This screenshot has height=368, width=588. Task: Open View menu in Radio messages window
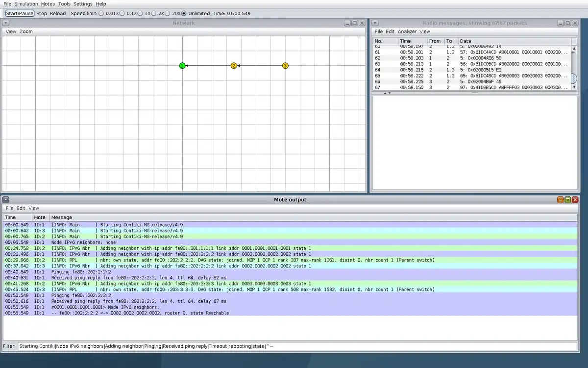(x=425, y=31)
